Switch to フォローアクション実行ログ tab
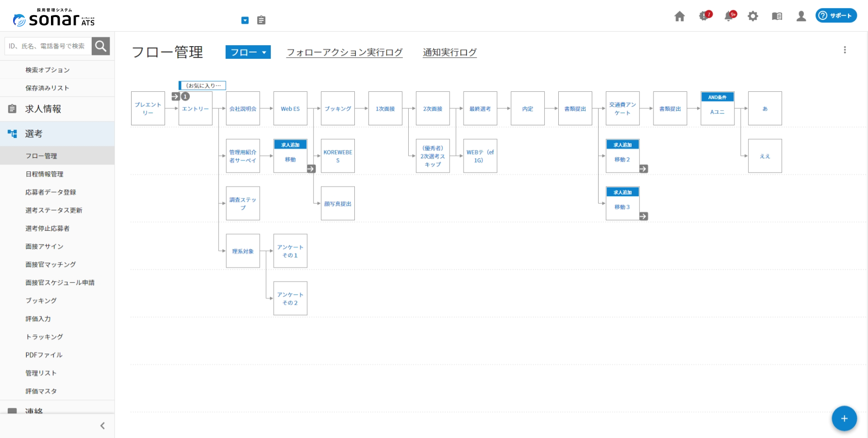868x438 pixels. click(344, 52)
